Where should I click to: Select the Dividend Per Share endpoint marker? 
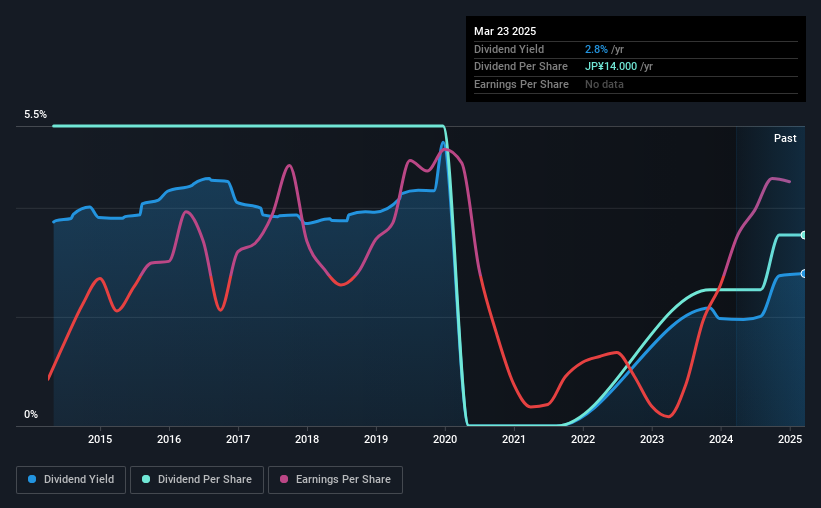point(804,235)
